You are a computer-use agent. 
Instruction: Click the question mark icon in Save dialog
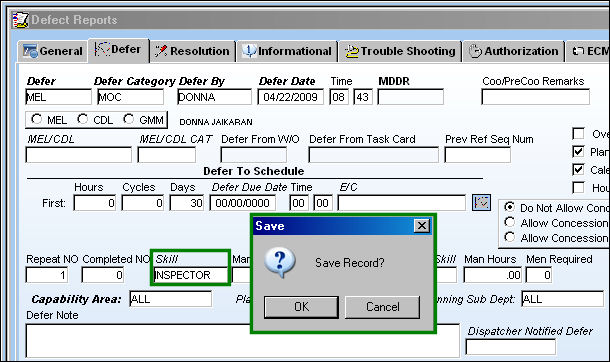(x=280, y=262)
